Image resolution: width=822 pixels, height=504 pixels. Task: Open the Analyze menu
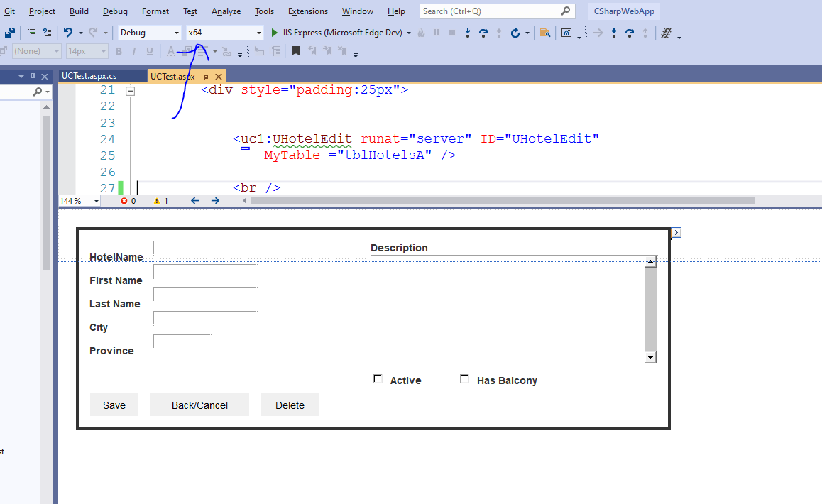pyautogui.click(x=226, y=11)
